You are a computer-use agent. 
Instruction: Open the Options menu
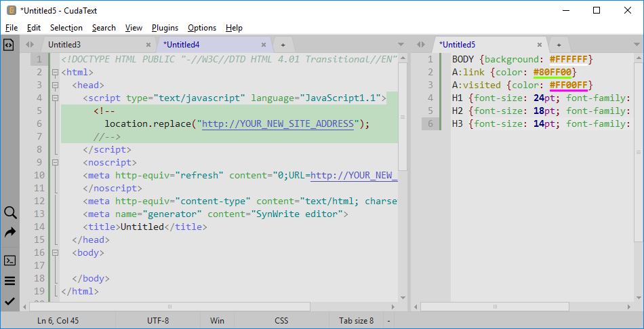(x=202, y=28)
